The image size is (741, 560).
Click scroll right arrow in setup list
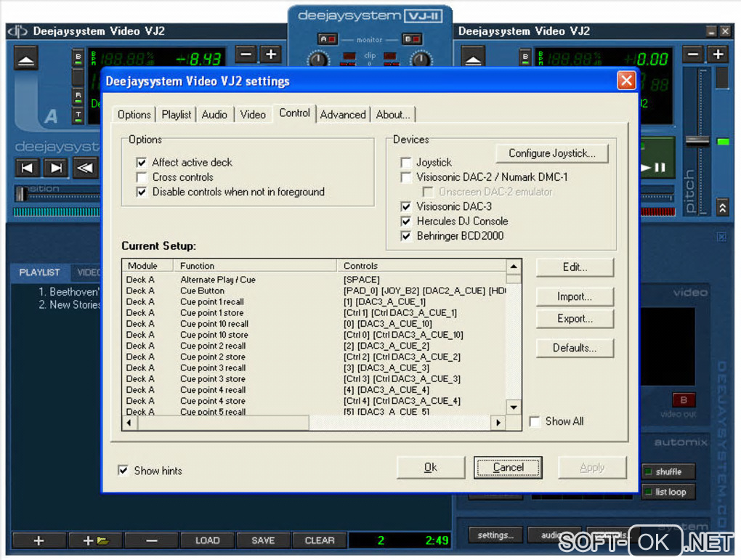(498, 423)
